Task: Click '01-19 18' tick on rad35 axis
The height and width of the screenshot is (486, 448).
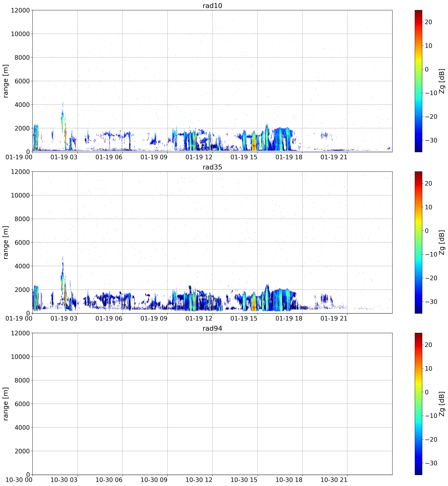Action: point(289,319)
